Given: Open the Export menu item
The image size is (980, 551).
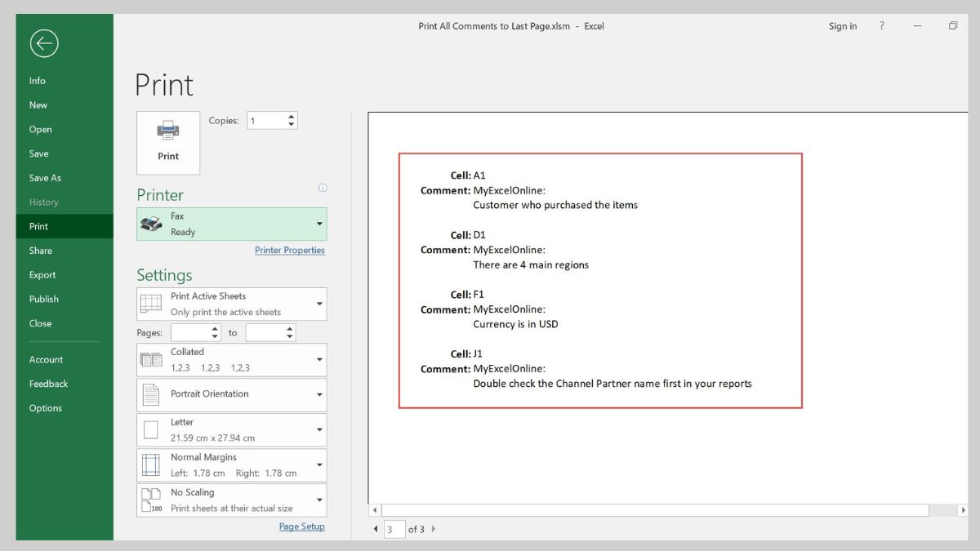Looking at the screenshot, I should coord(42,275).
